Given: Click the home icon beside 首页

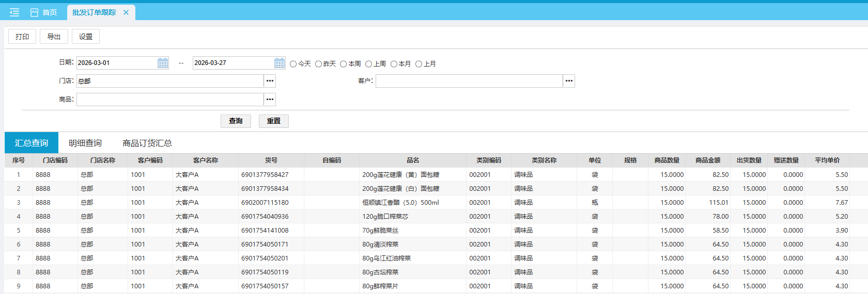Looking at the screenshot, I should coord(35,12).
